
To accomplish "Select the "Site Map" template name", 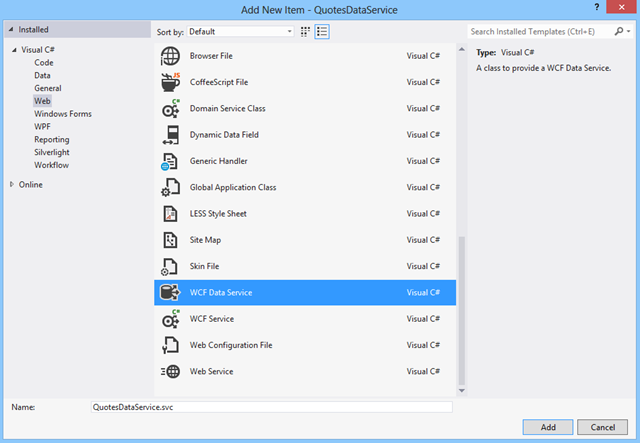I will pos(205,240).
